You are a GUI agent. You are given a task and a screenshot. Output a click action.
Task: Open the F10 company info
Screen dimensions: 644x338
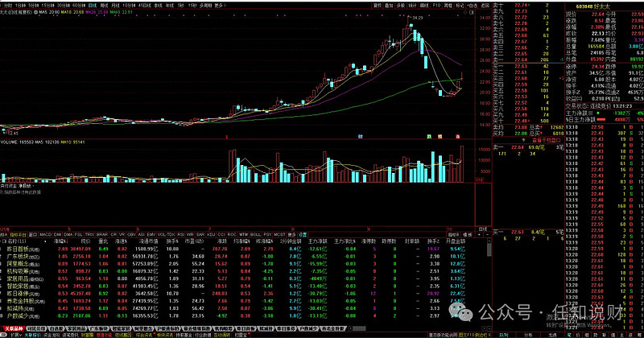tap(436, 6)
